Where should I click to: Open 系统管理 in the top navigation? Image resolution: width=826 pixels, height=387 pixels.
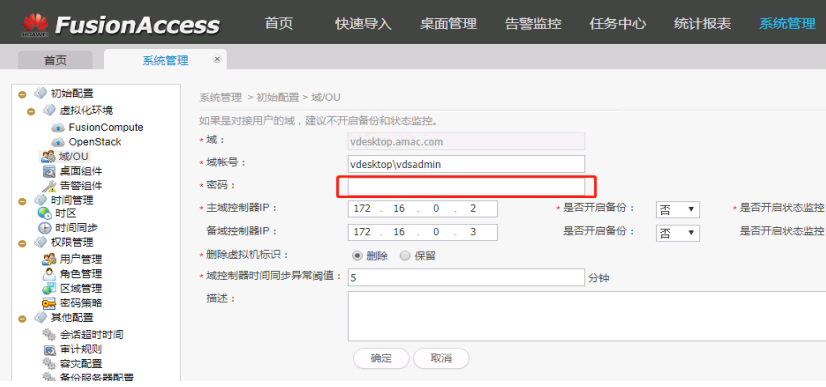(x=788, y=24)
